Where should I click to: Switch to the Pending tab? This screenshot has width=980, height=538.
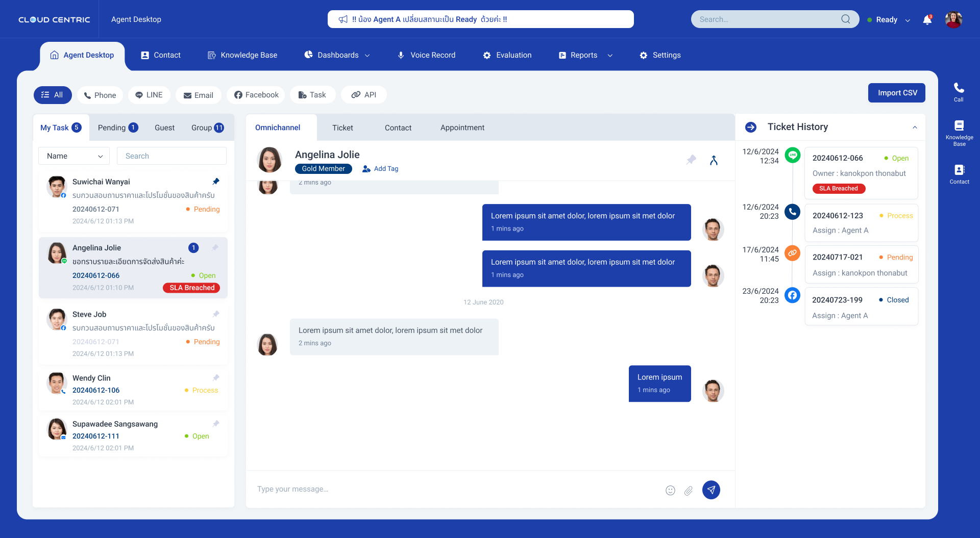click(118, 127)
